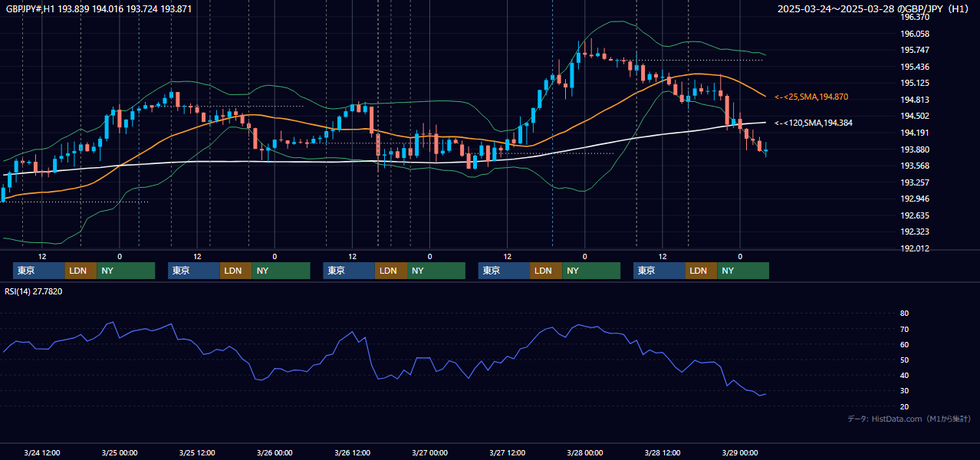Viewport: 980px width, 460px height.
Task: Click the NY session block above 3/29 00:00
Action: (x=743, y=271)
